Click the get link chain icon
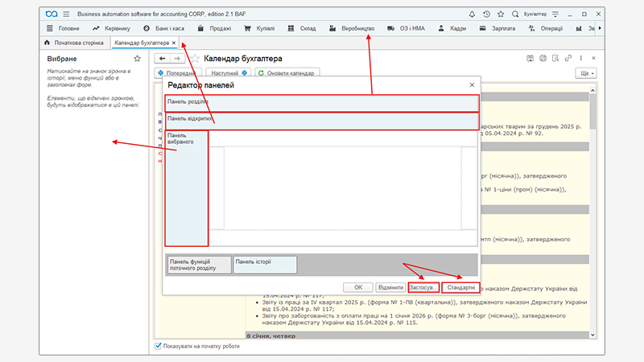This screenshot has width=644, height=362. click(x=568, y=59)
